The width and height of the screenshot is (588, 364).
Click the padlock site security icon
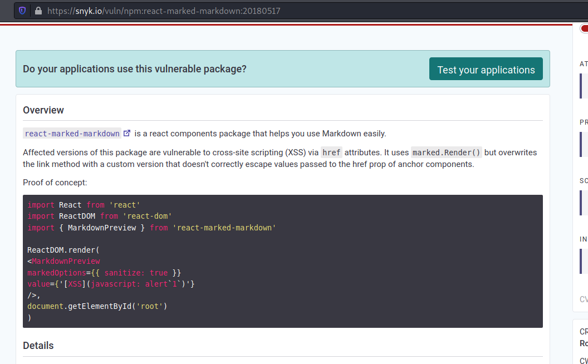(x=38, y=11)
